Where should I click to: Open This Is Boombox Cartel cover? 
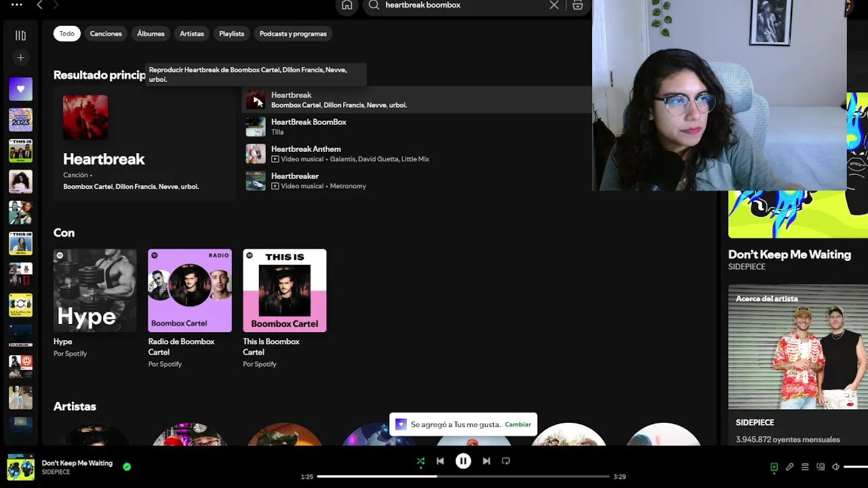pyautogui.click(x=285, y=291)
